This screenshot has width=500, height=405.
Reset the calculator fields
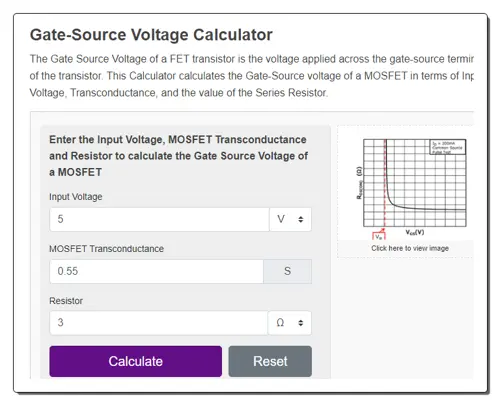(270, 361)
